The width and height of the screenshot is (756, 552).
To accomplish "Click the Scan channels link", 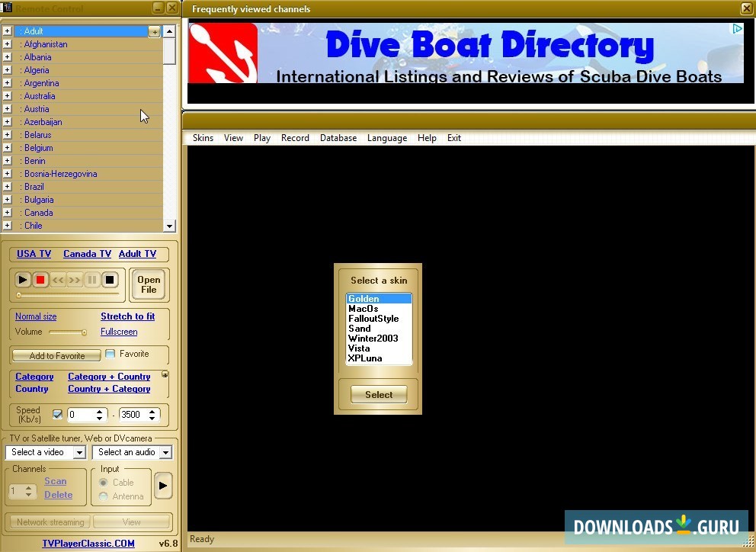I will (56, 481).
